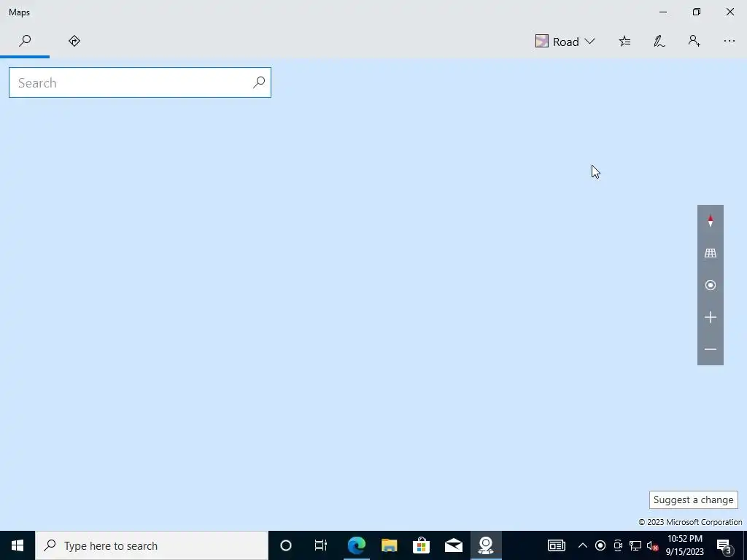747x560 pixels.
Task: Restore down the Maps window
Action: point(697,12)
